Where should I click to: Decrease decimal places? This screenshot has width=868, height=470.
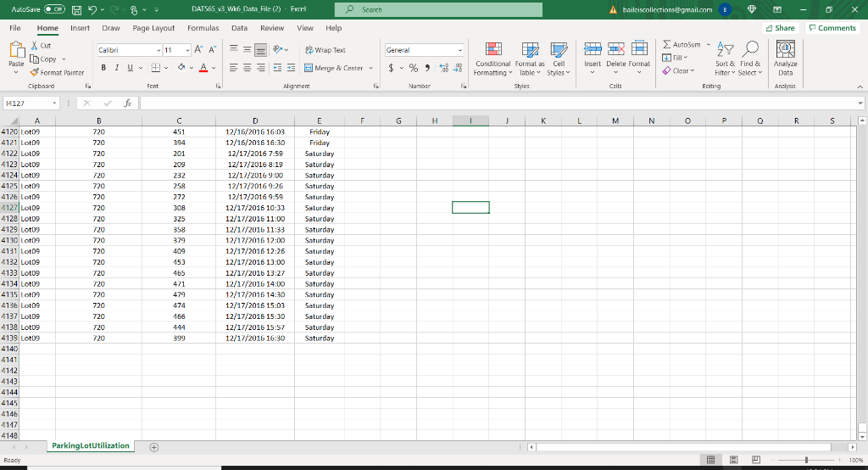[458, 68]
